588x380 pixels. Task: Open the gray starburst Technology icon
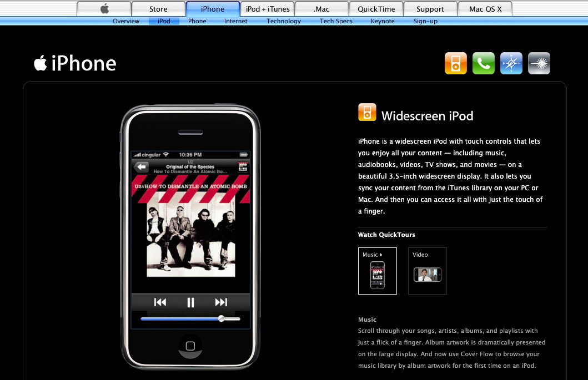(539, 63)
